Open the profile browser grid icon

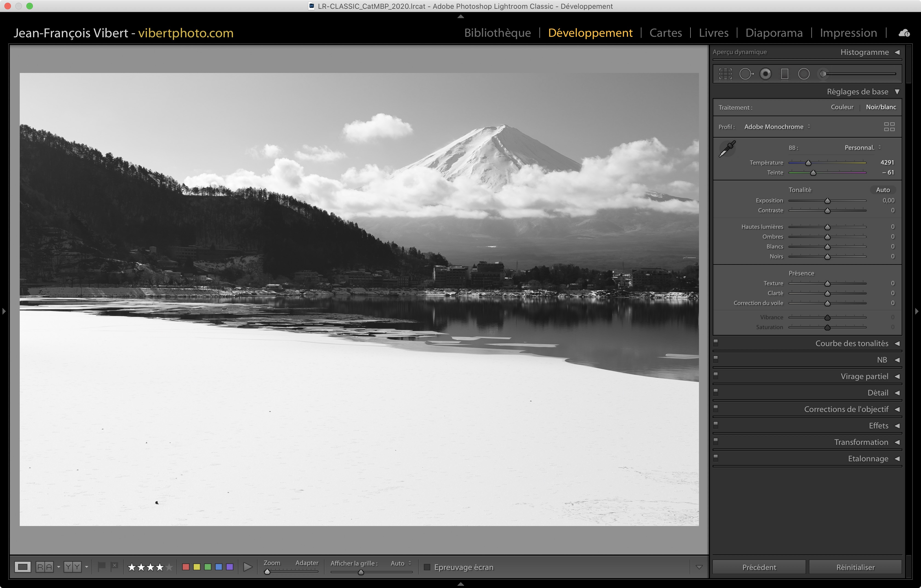(x=889, y=127)
